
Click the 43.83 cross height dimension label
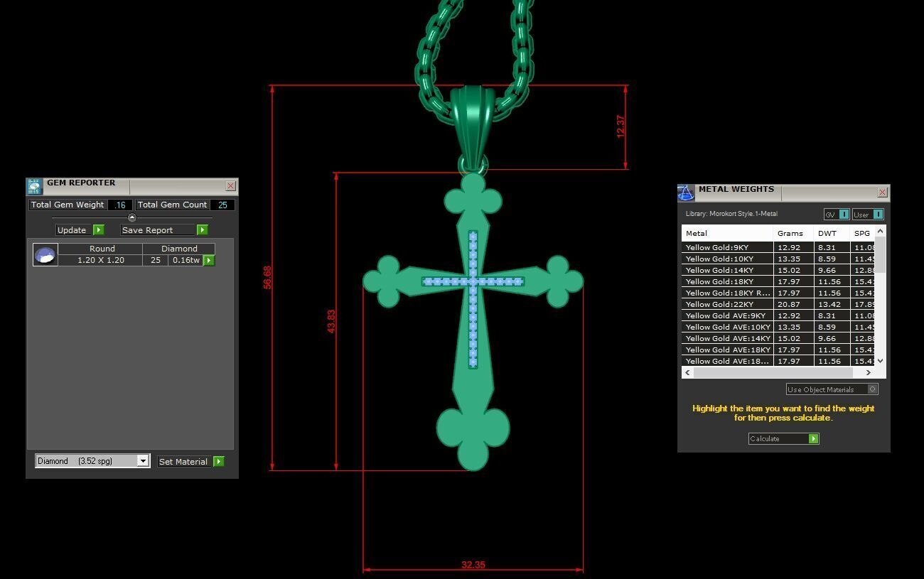point(331,321)
